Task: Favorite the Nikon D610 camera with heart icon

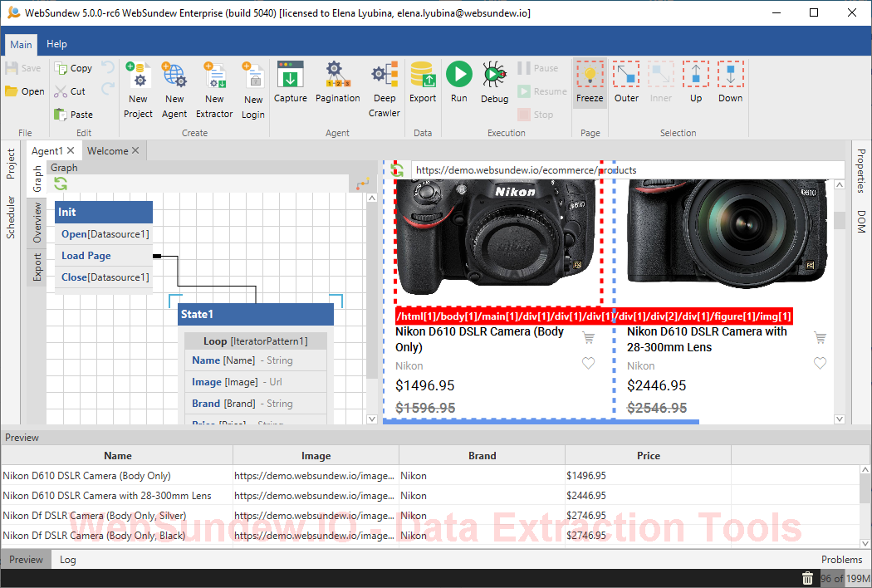Action: coord(588,362)
